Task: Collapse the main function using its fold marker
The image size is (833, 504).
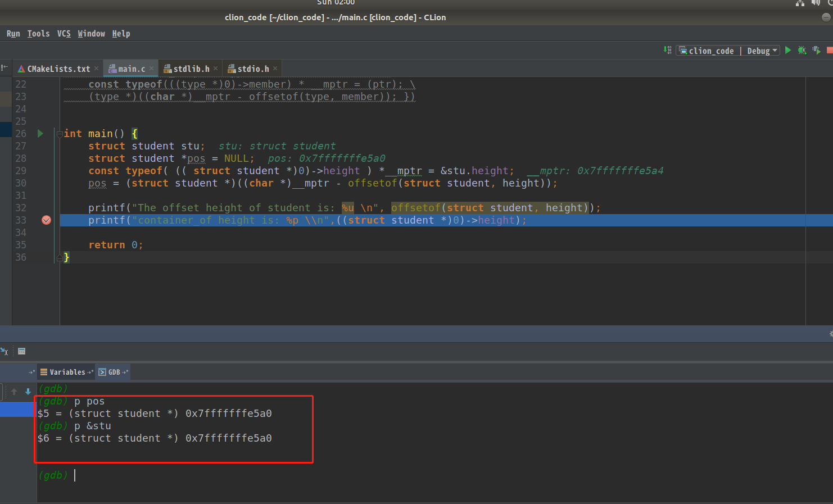Action: click(x=60, y=134)
